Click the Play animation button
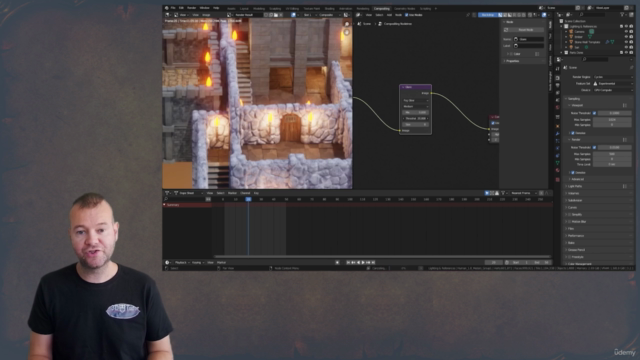640x360 pixels. [363, 262]
